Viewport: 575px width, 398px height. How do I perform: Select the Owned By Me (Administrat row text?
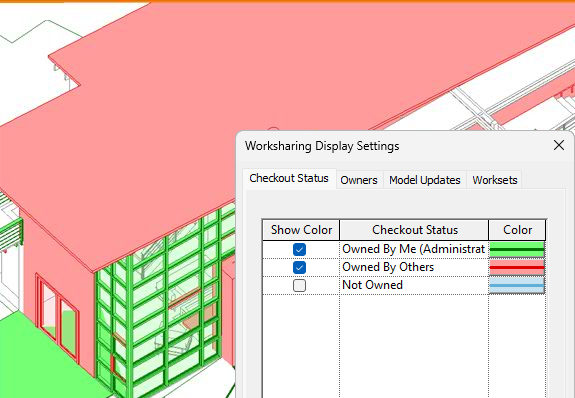(x=414, y=249)
